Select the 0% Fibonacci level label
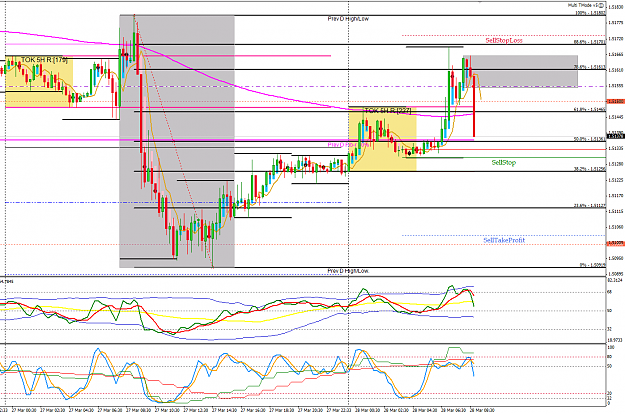The width and height of the screenshot is (625, 414). (592, 265)
